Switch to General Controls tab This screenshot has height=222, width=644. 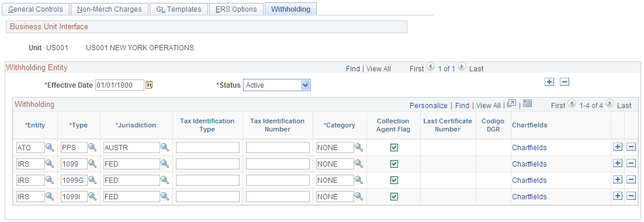36,9
